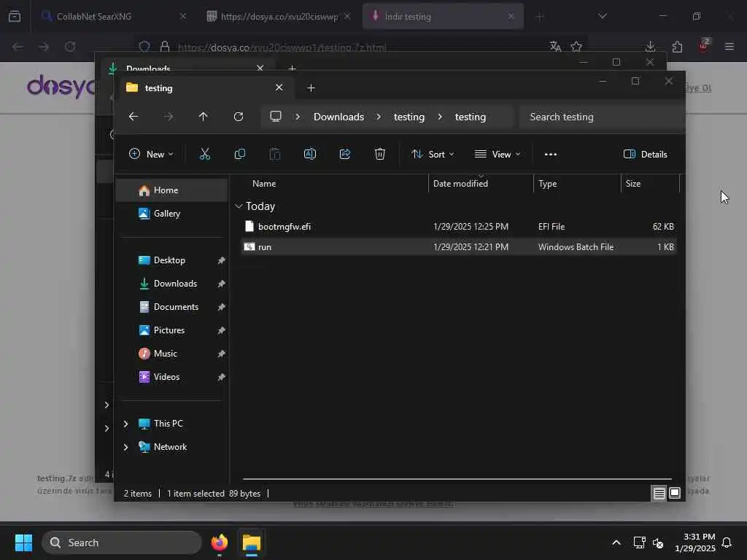
Task: Open Videos in the quick access list
Action: coord(171,377)
